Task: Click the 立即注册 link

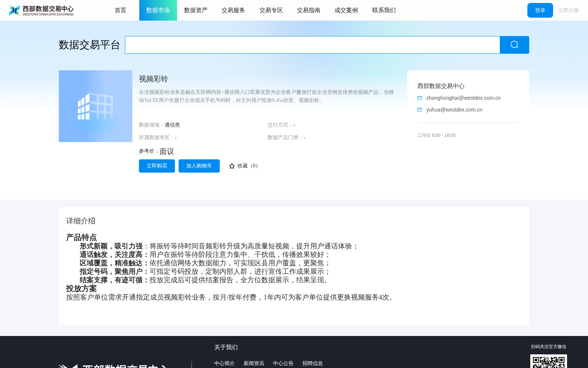Action: click(569, 10)
